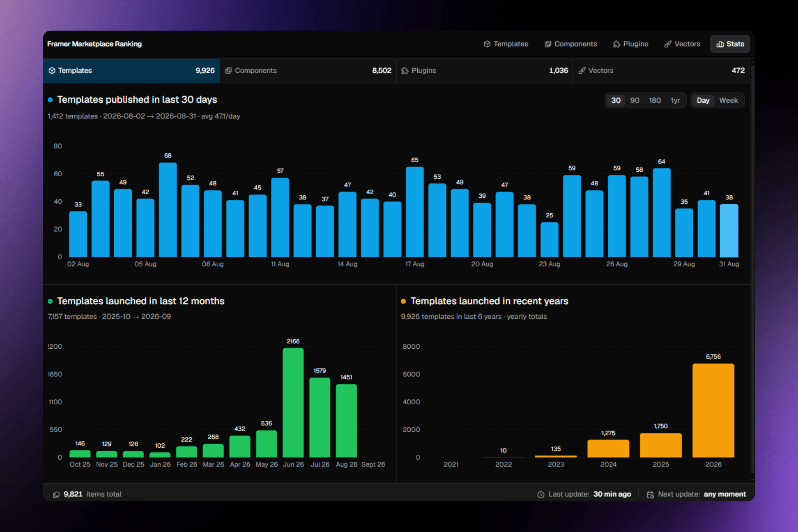Click '9,926 templates in last 6 years' subtitle
798x532 pixels.
coord(474,317)
